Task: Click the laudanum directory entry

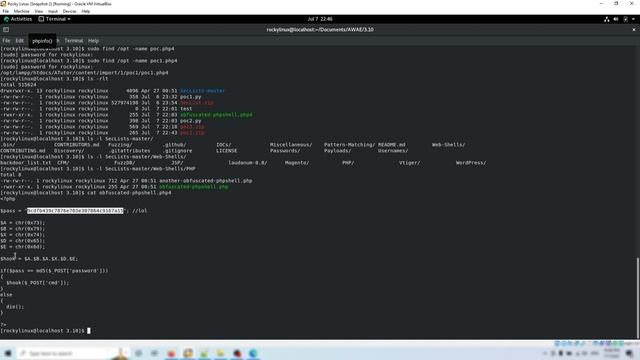Action: pos(247,162)
